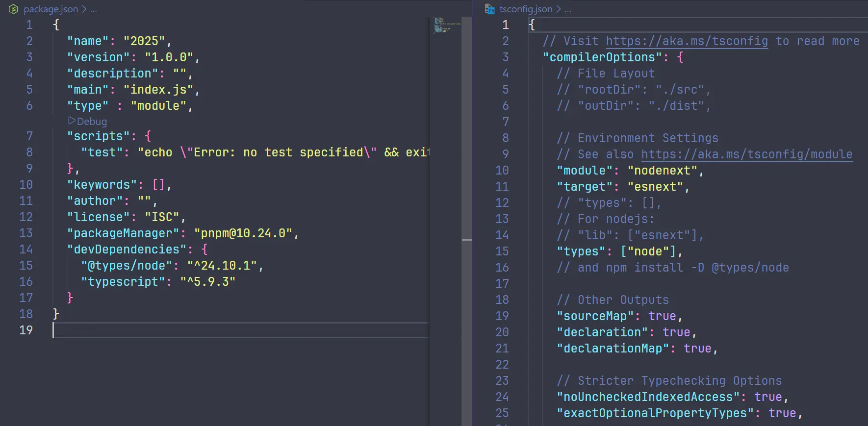Click the "scripts" key in package.json

pyautogui.click(x=98, y=136)
